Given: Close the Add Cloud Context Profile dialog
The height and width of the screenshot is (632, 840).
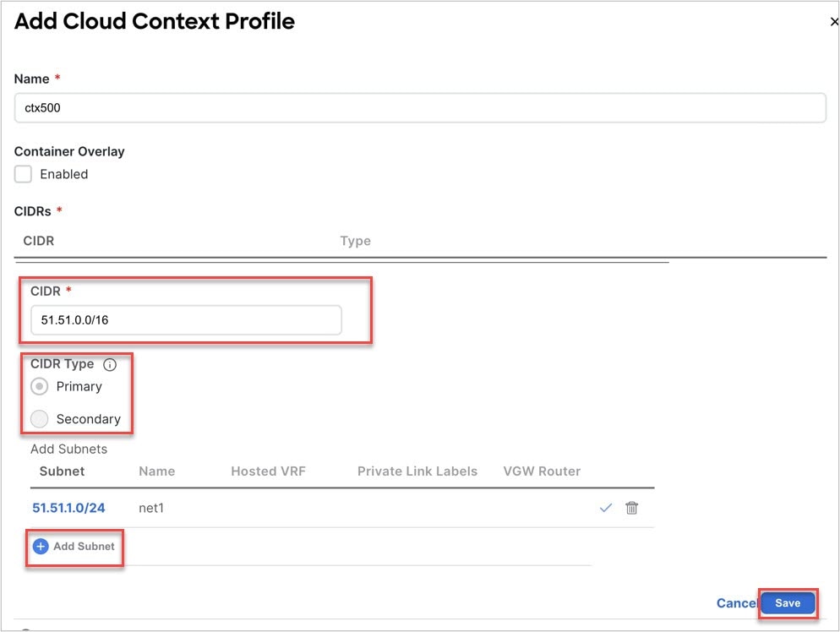Looking at the screenshot, I should [834, 22].
